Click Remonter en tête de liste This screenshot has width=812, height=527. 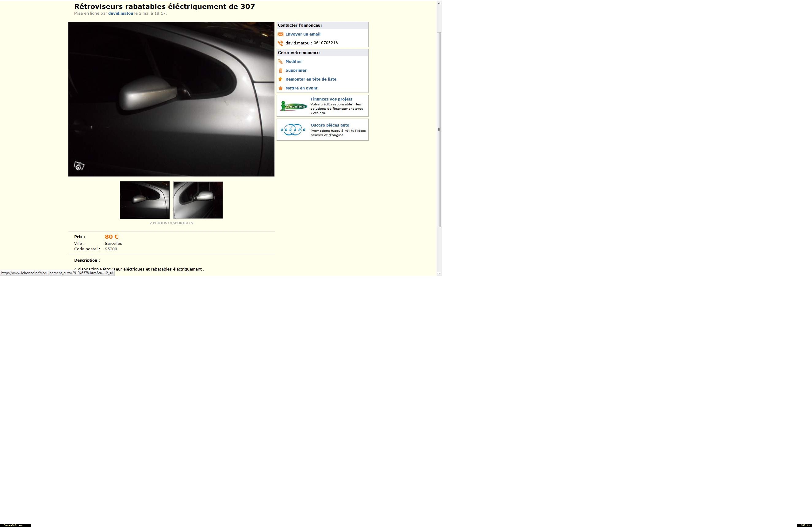[310, 79]
